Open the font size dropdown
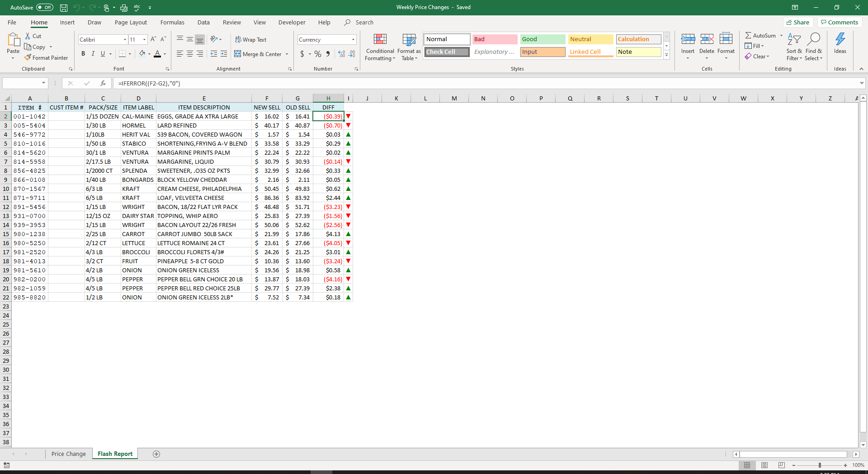This screenshot has height=474, width=868. pyautogui.click(x=144, y=39)
